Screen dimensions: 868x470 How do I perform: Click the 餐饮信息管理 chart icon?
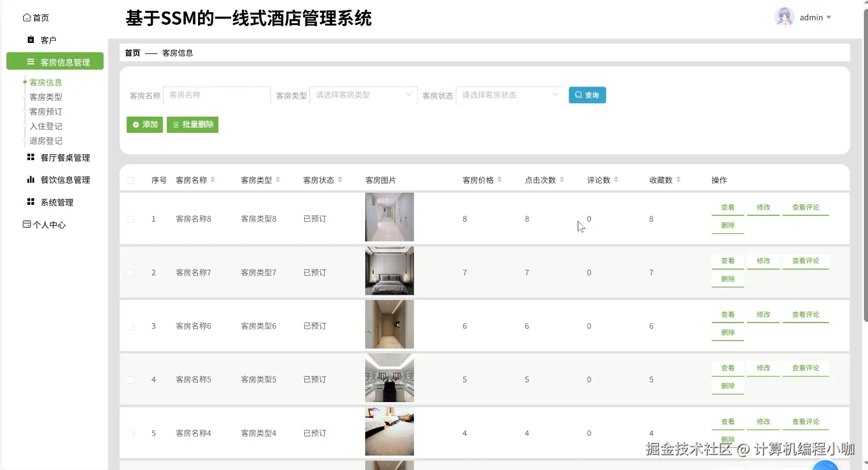click(30, 179)
